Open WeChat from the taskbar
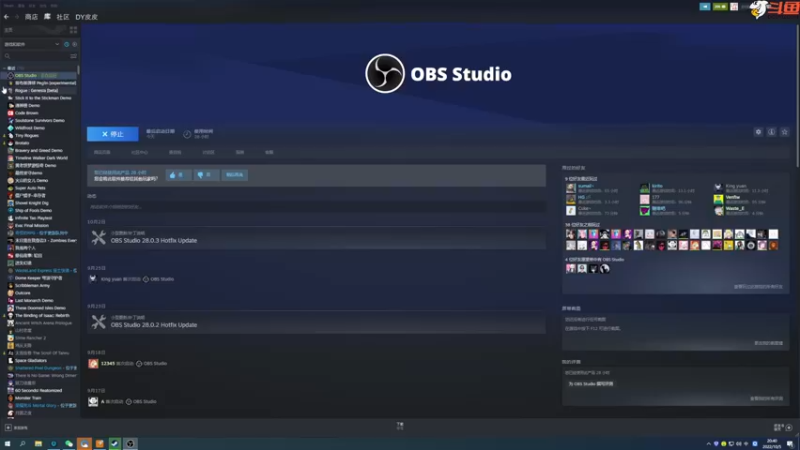 (69, 444)
